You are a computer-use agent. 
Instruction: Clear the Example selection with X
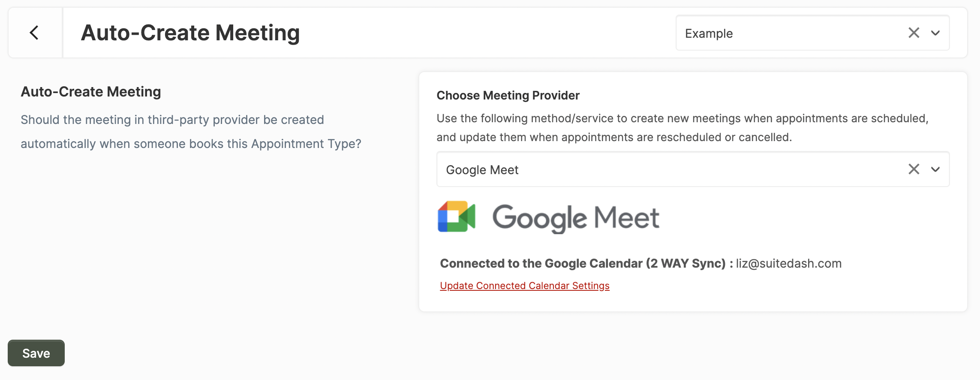pos(914,33)
